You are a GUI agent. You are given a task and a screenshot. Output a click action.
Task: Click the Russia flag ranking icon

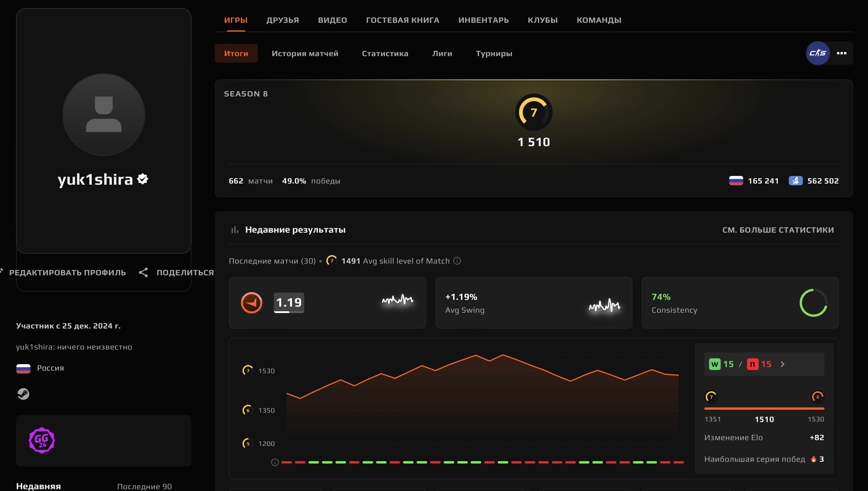click(x=736, y=181)
